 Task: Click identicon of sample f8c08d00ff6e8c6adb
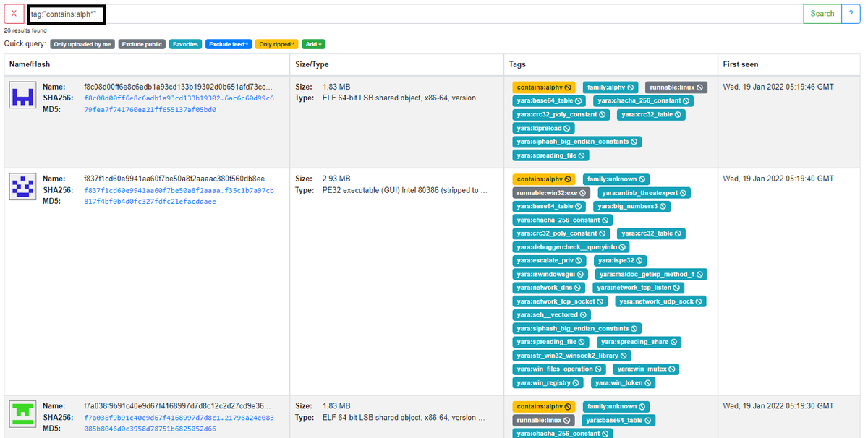click(x=23, y=95)
